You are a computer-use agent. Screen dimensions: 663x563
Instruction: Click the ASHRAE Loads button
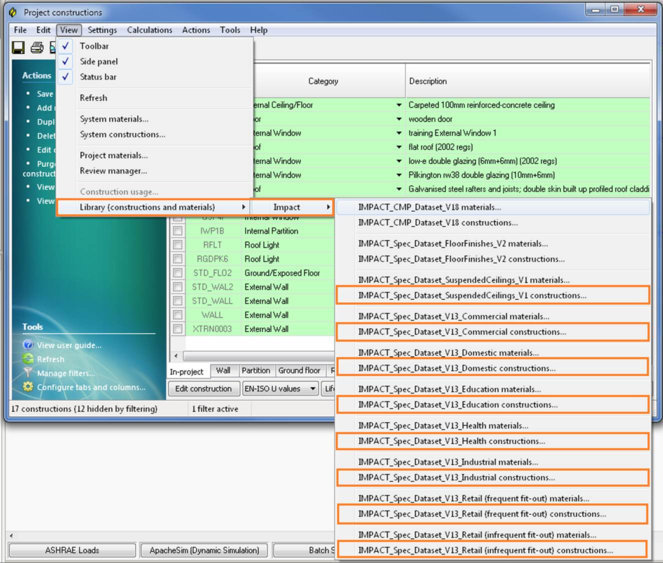point(72,550)
